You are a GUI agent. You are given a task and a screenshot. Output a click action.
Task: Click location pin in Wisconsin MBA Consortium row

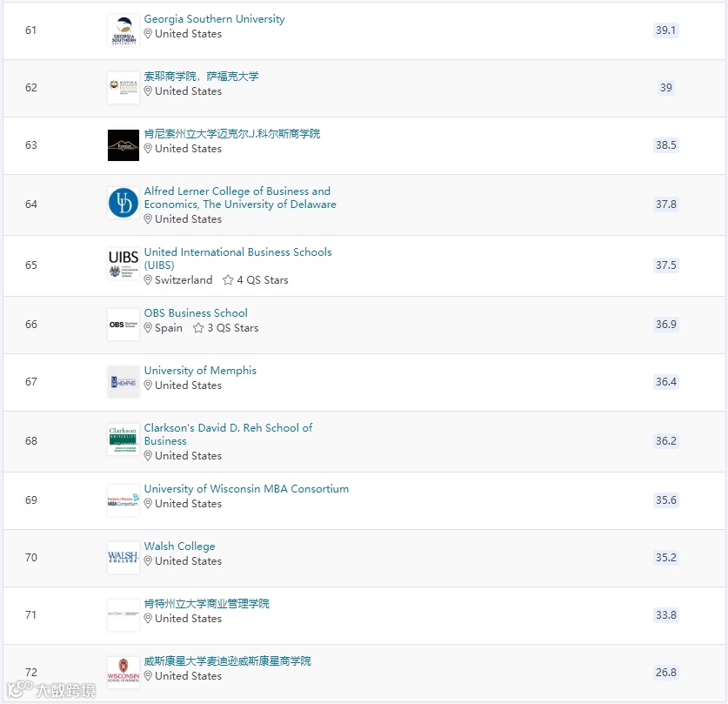click(148, 504)
